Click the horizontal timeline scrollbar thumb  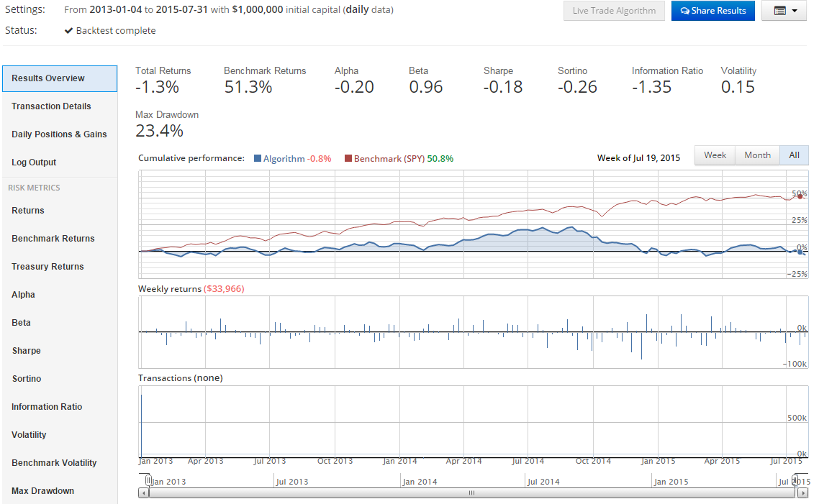472,493
